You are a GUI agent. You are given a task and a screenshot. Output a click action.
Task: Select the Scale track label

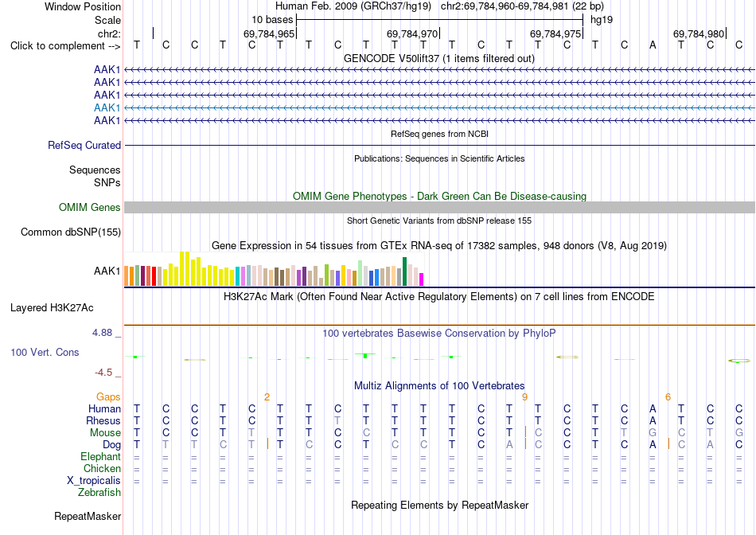107,20
